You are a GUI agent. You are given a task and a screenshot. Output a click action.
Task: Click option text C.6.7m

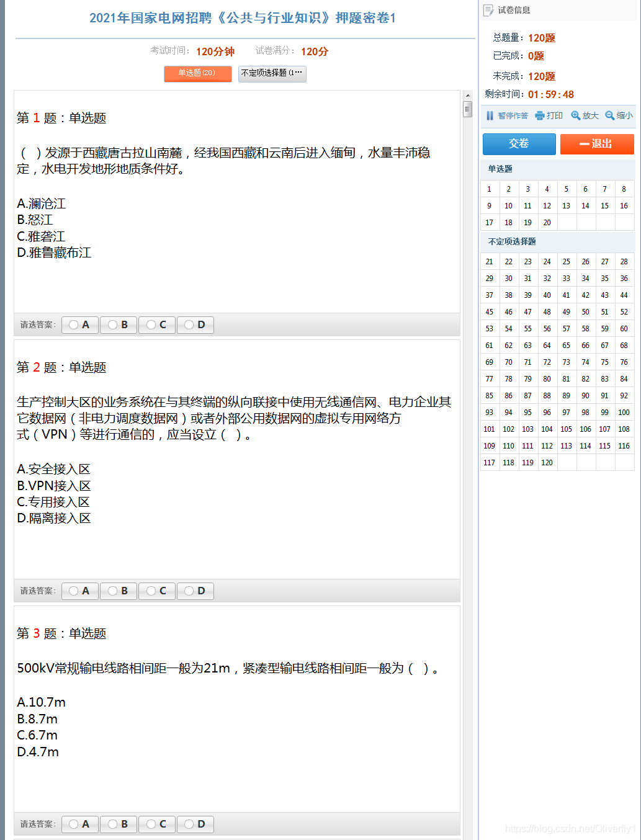click(37, 735)
